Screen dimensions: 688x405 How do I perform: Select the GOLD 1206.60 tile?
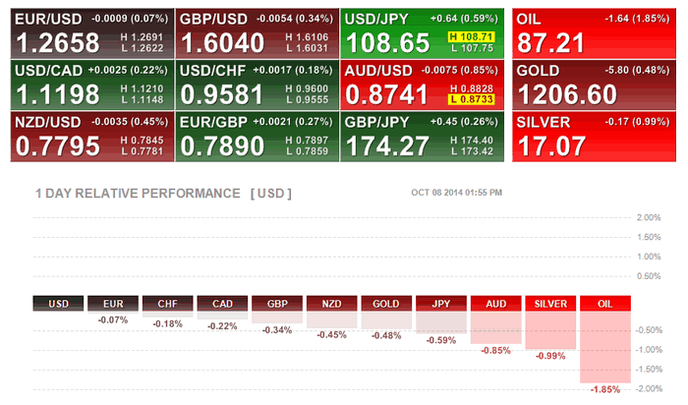(x=594, y=85)
